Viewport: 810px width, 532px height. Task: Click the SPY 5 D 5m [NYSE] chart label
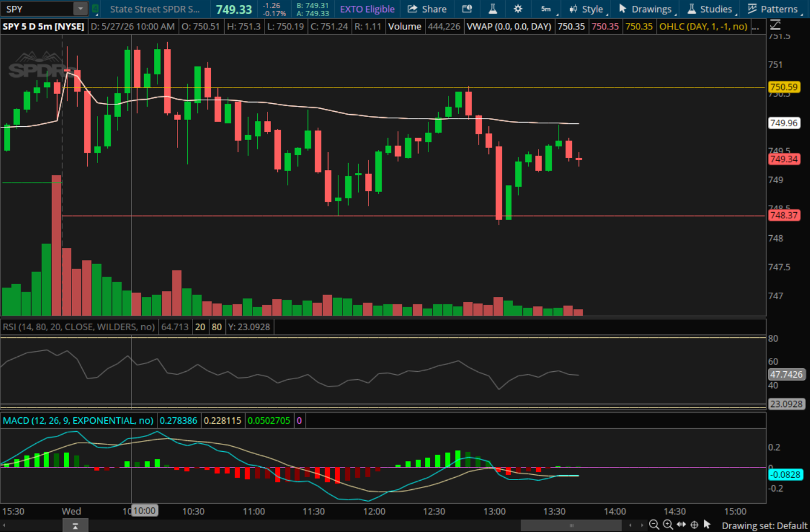(43, 26)
